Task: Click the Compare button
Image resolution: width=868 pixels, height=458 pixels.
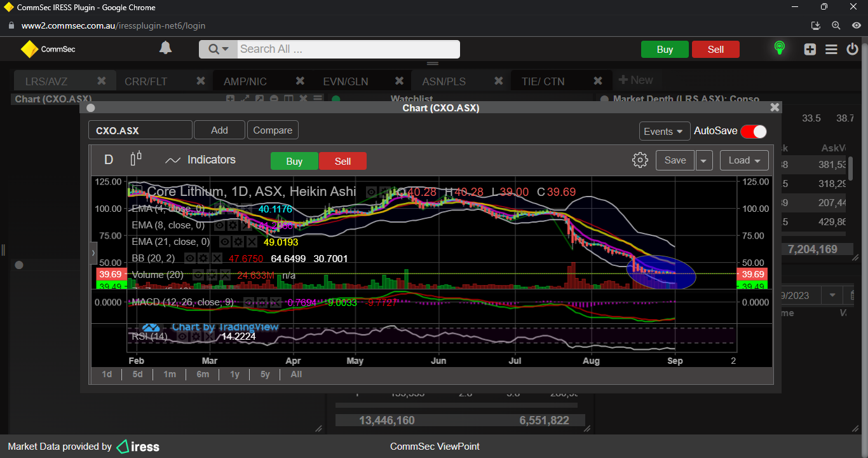Action: click(x=273, y=130)
